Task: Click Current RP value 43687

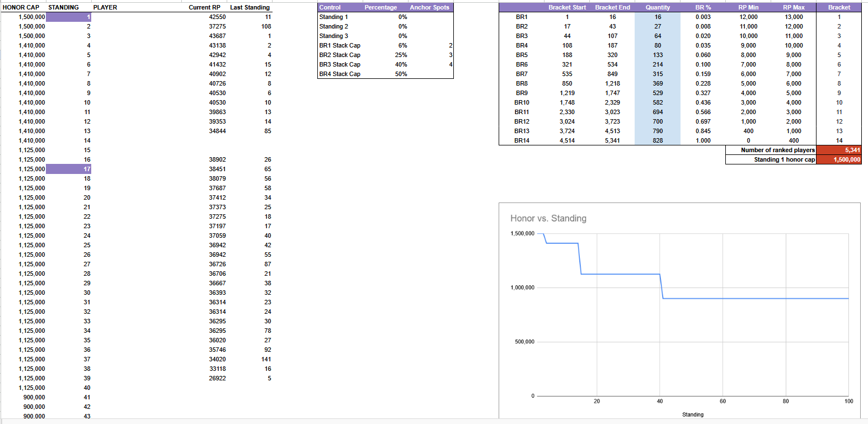Action: (x=217, y=36)
